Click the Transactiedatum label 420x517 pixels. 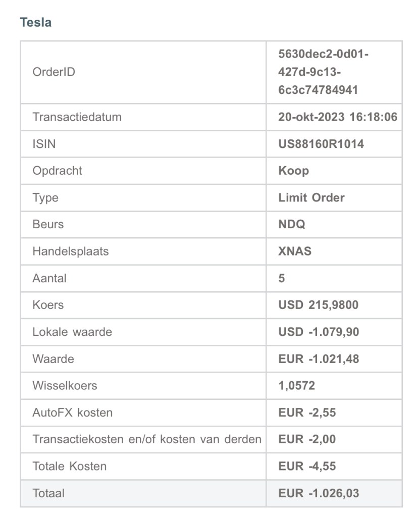77,117
